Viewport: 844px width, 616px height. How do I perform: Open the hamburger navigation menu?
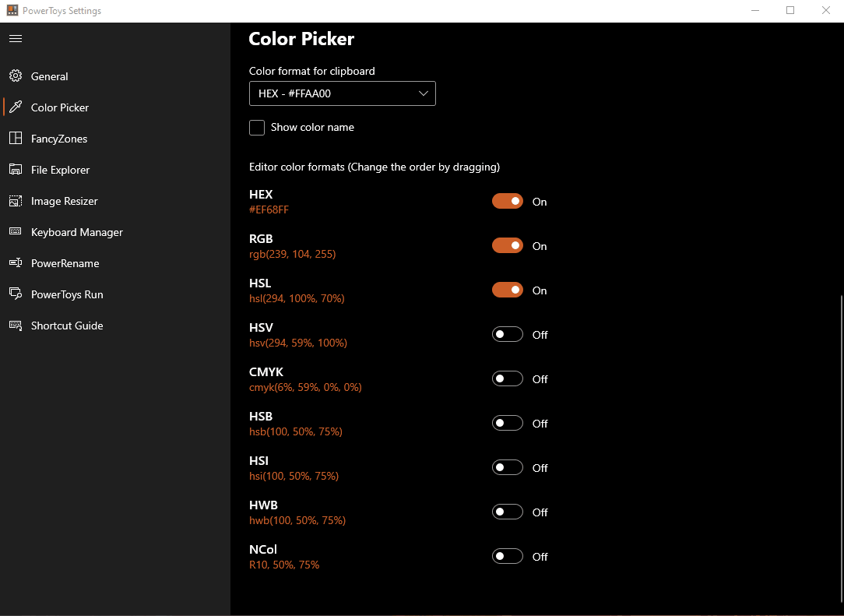pos(16,38)
